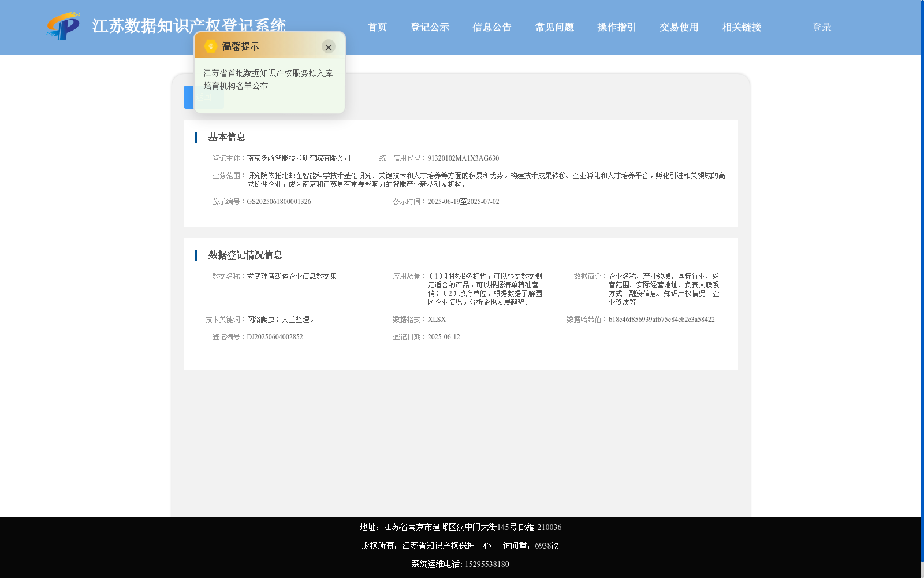Select 公示编号 GS2025061800001326
The height and width of the screenshot is (578, 924).
pos(279,202)
